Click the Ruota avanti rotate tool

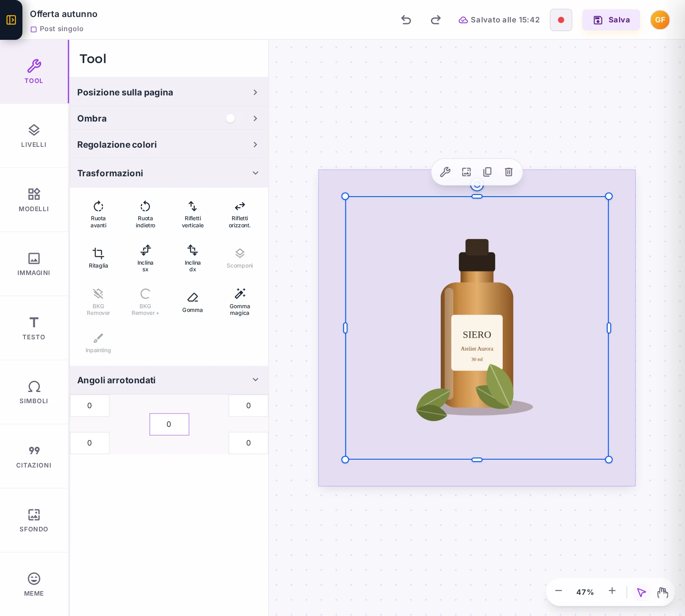click(x=98, y=214)
